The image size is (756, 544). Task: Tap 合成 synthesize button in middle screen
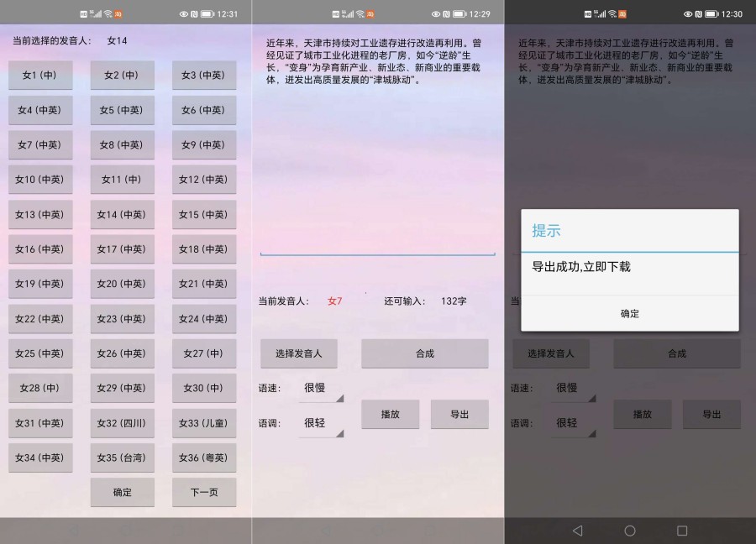pyautogui.click(x=425, y=353)
